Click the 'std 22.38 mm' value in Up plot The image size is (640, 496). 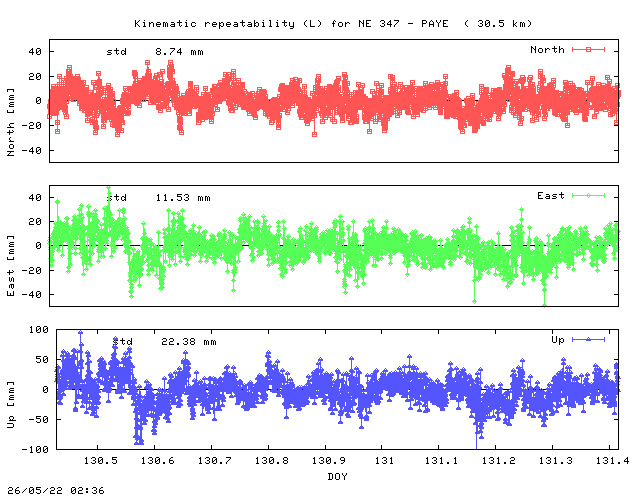(x=164, y=342)
